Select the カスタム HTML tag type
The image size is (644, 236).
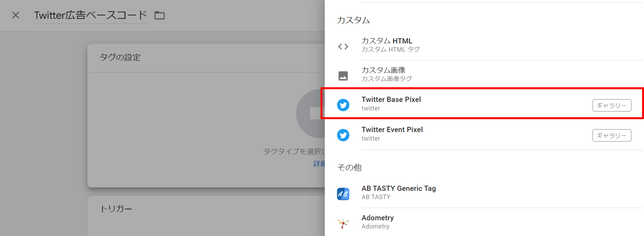(484, 45)
